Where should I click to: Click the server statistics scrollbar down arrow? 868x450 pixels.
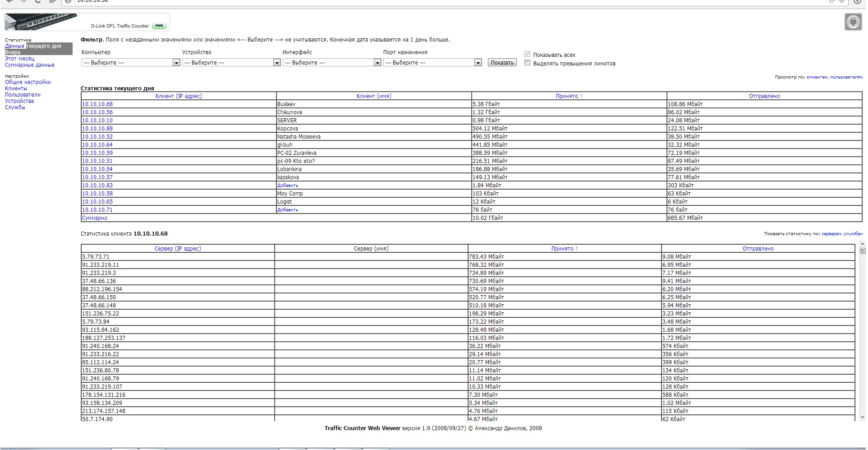[862, 418]
